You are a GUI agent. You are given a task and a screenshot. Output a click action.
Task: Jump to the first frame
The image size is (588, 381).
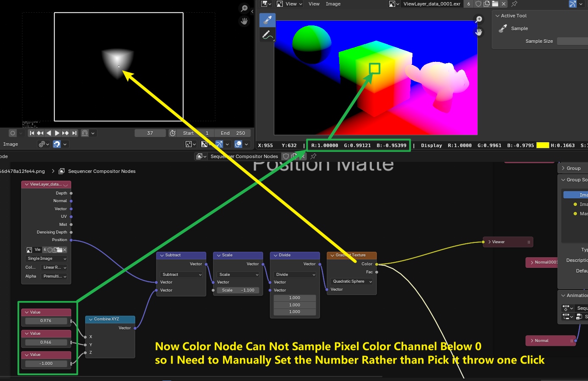pyautogui.click(x=32, y=133)
